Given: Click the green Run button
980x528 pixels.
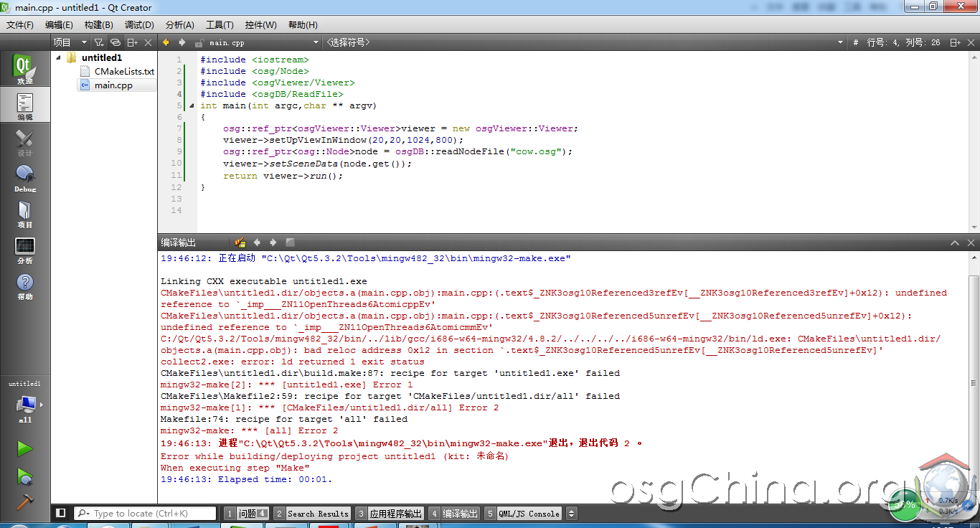Looking at the screenshot, I should click(x=25, y=449).
